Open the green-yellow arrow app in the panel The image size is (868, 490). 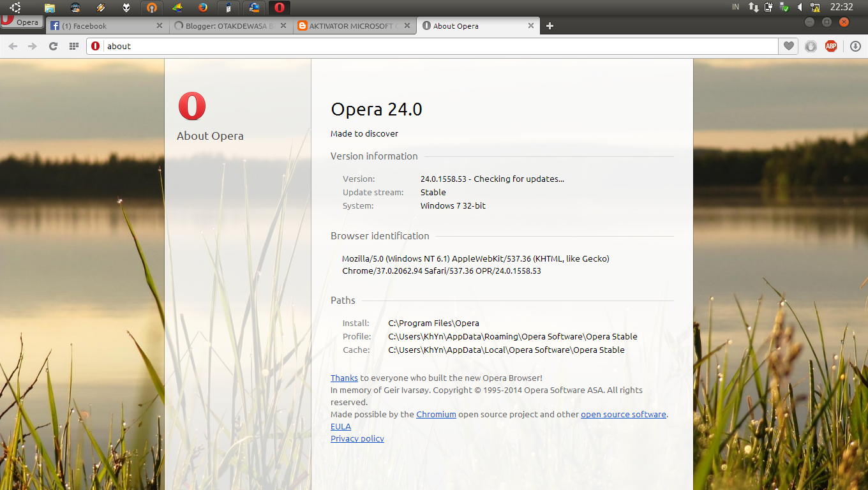click(177, 8)
